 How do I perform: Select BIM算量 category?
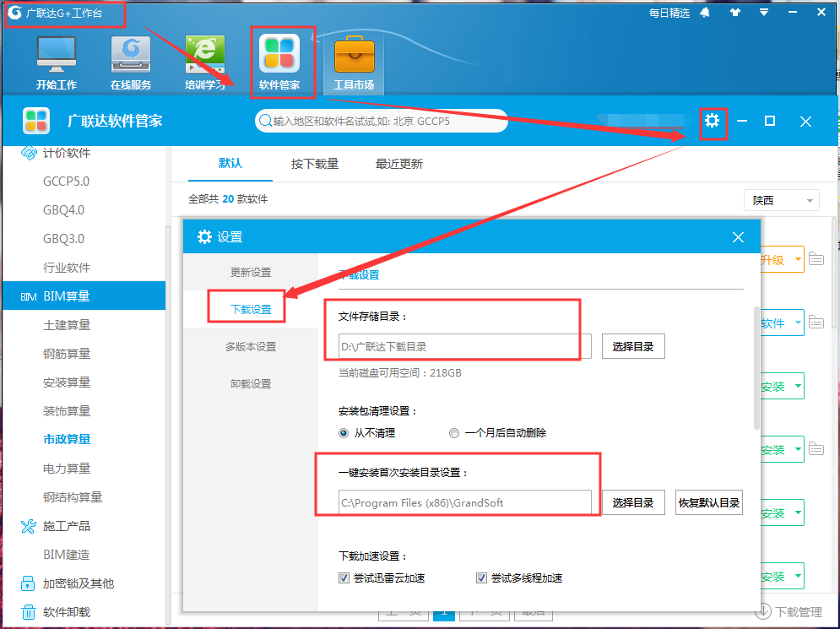[x=84, y=296]
